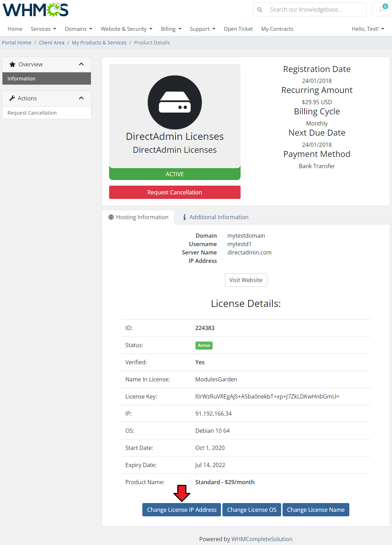Click the Monthly billing cycle text

click(317, 123)
